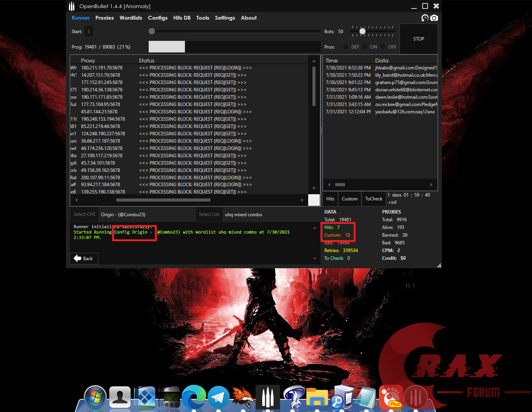
Task: Select the DEF proxy radio button
Action: [346, 47]
